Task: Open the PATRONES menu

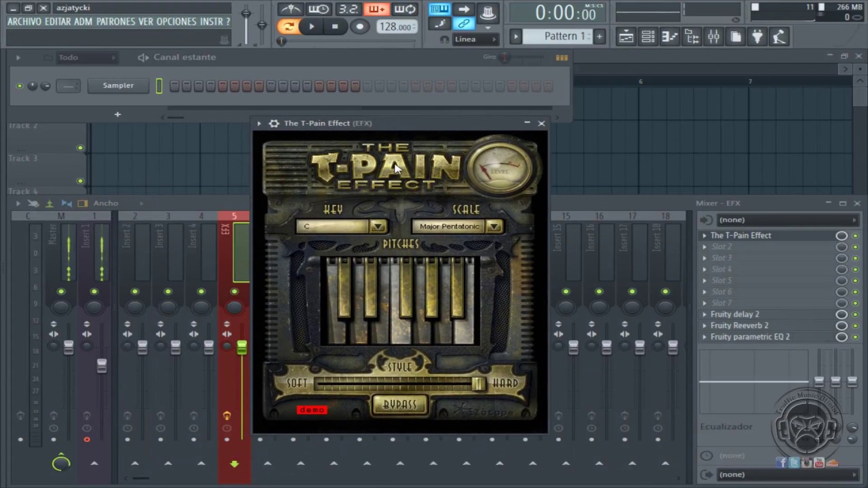Action: click(115, 22)
